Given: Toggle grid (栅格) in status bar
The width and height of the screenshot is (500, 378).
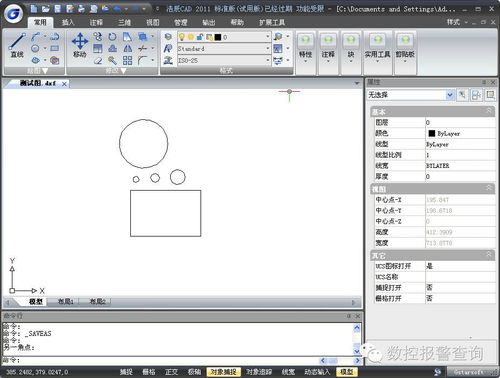Looking at the screenshot, I should tap(149, 372).
